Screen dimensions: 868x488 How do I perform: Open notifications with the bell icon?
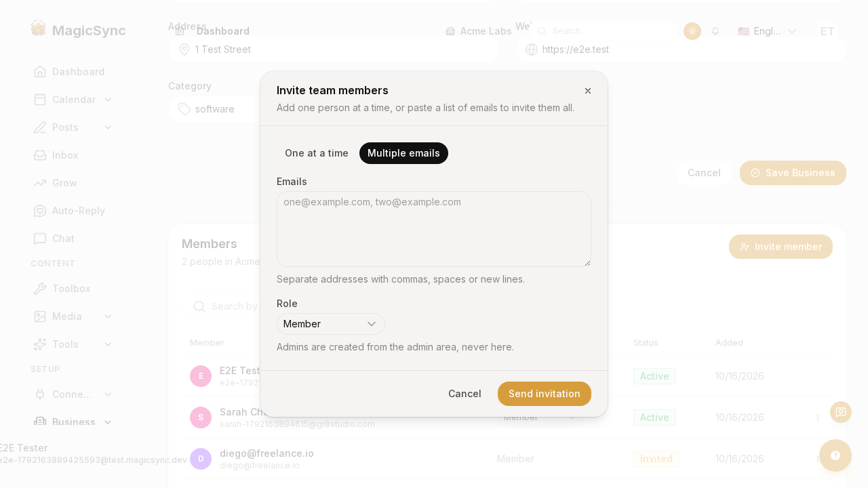point(715,31)
